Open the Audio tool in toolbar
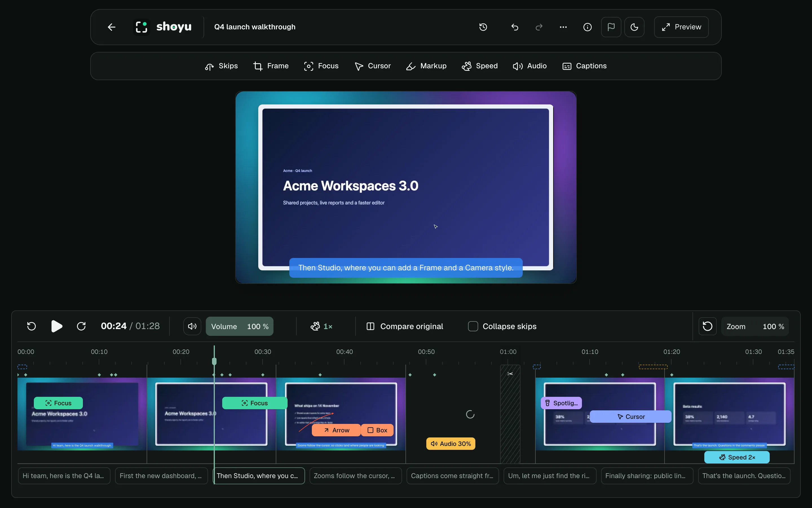The image size is (812, 508). 529,66
